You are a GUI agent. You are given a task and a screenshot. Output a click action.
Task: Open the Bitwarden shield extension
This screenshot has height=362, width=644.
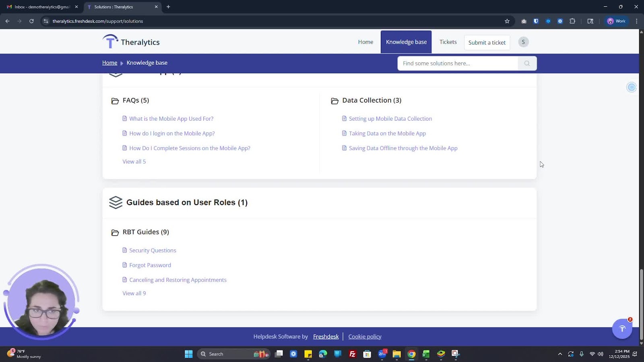[x=536, y=21]
